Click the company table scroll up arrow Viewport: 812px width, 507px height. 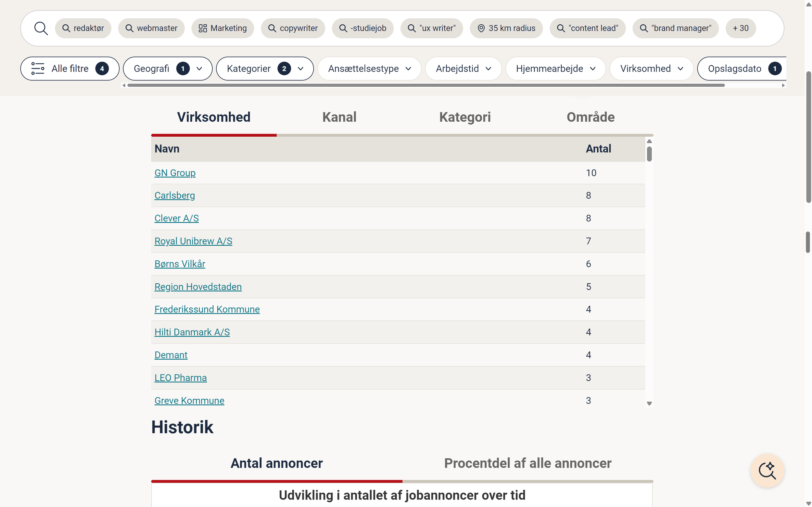tap(649, 141)
